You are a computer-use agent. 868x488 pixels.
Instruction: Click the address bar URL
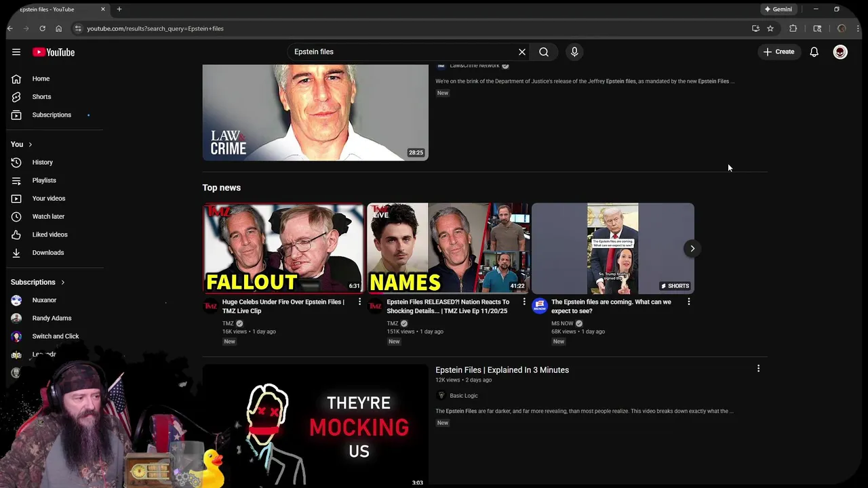[x=155, y=28]
